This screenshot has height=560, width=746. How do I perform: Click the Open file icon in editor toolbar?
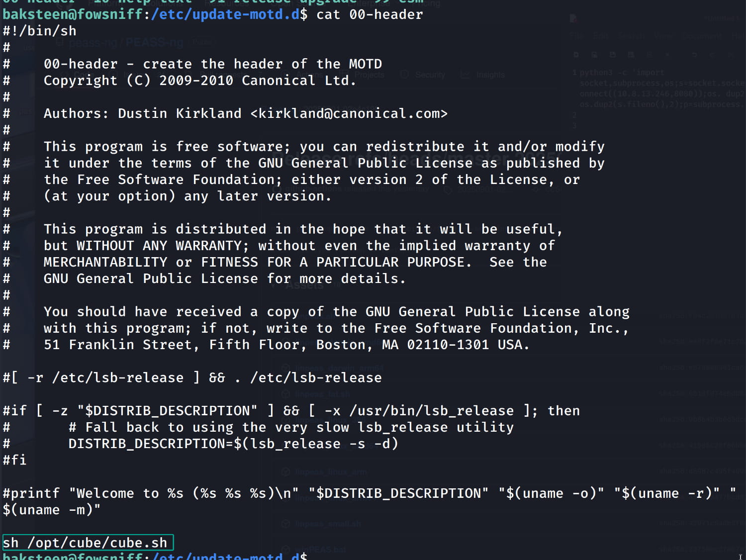pyautogui.click(x=594, y=54)
